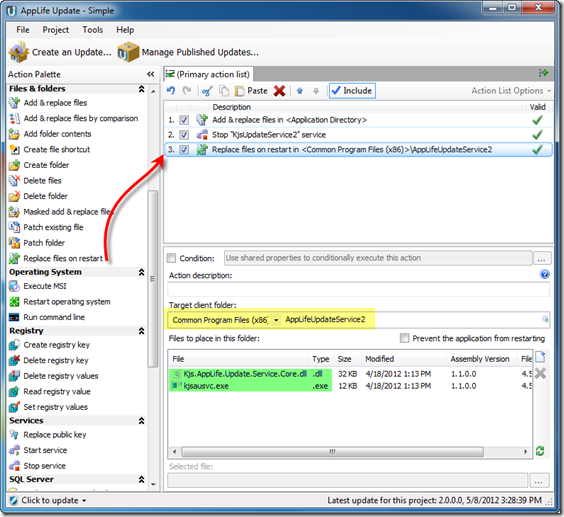This screenshot has height=517, width=564.
Task: Collapse the Files & folders group
Action: pos(141,89)
